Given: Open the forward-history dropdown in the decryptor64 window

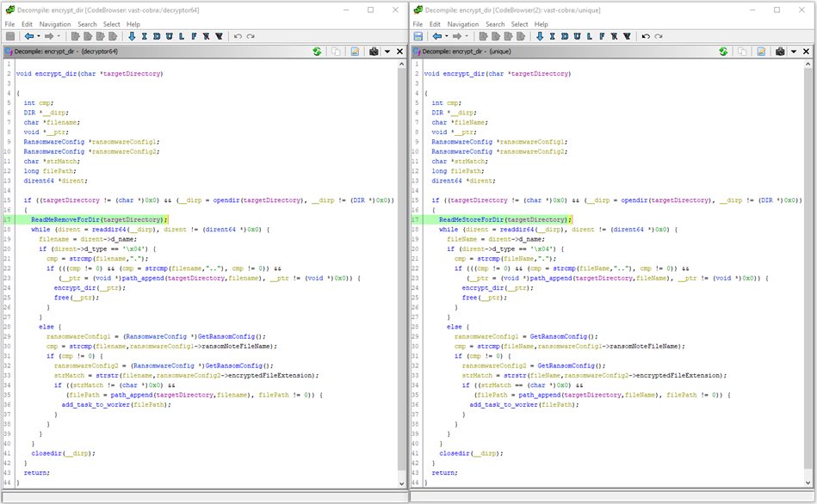Looking at the screenshot, I should (x=59, y=36).
